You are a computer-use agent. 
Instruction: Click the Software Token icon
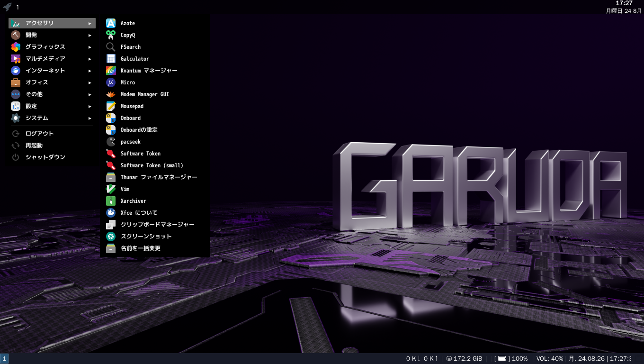[111, 154]
